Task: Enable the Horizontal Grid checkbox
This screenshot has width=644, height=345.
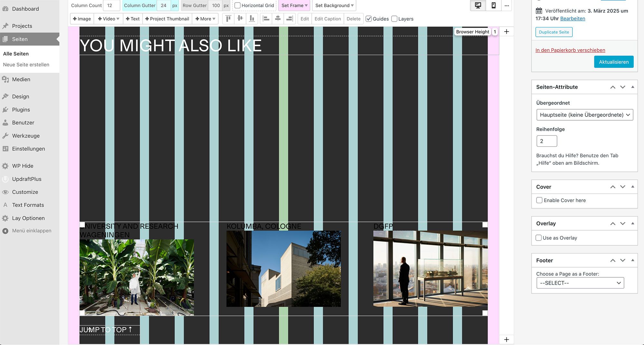Action: [238, 5]
